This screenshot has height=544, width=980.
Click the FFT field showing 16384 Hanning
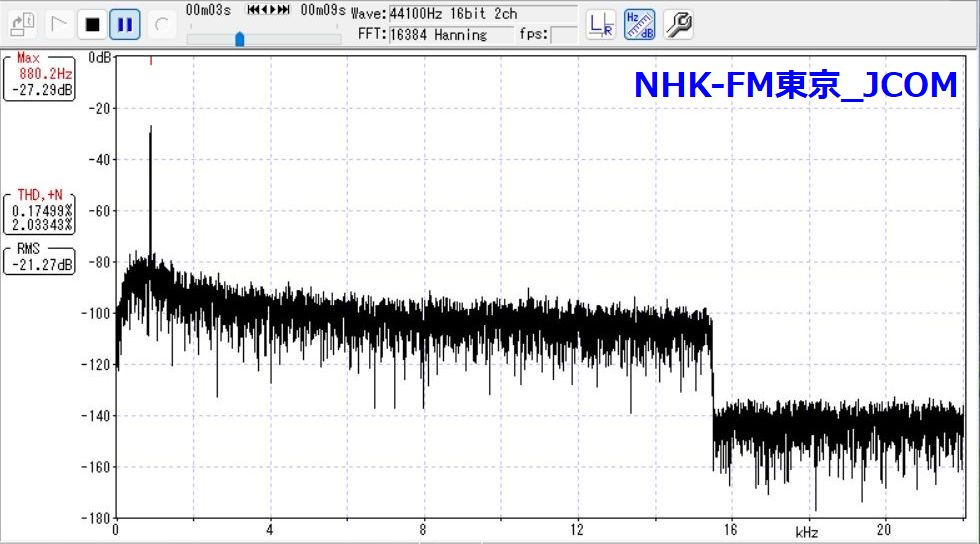[450, 35]
